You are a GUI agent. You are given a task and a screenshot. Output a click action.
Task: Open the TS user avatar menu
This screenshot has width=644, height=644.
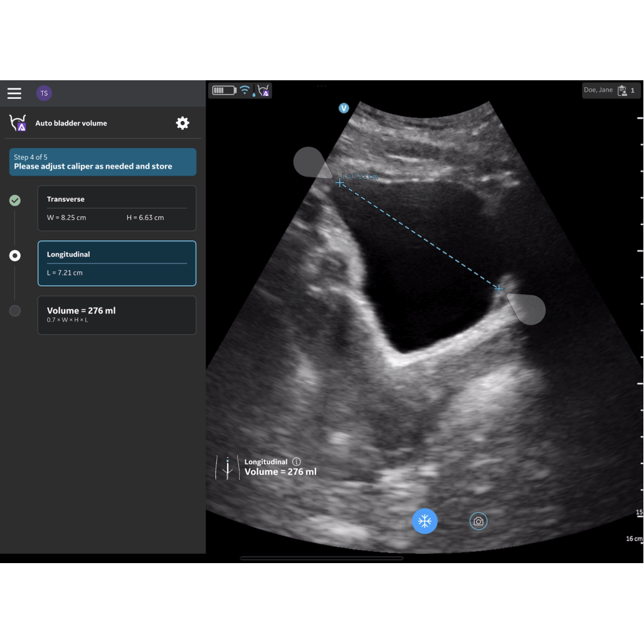[x=44, y=93]
